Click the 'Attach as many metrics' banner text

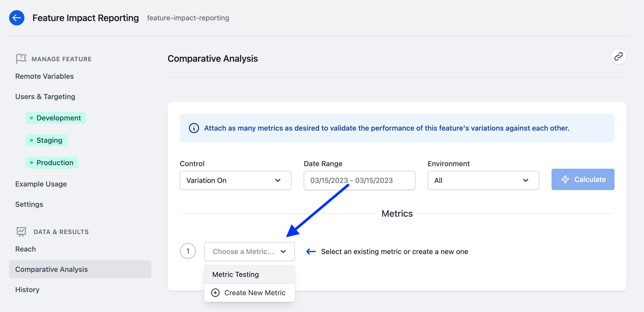coord(387,128)
